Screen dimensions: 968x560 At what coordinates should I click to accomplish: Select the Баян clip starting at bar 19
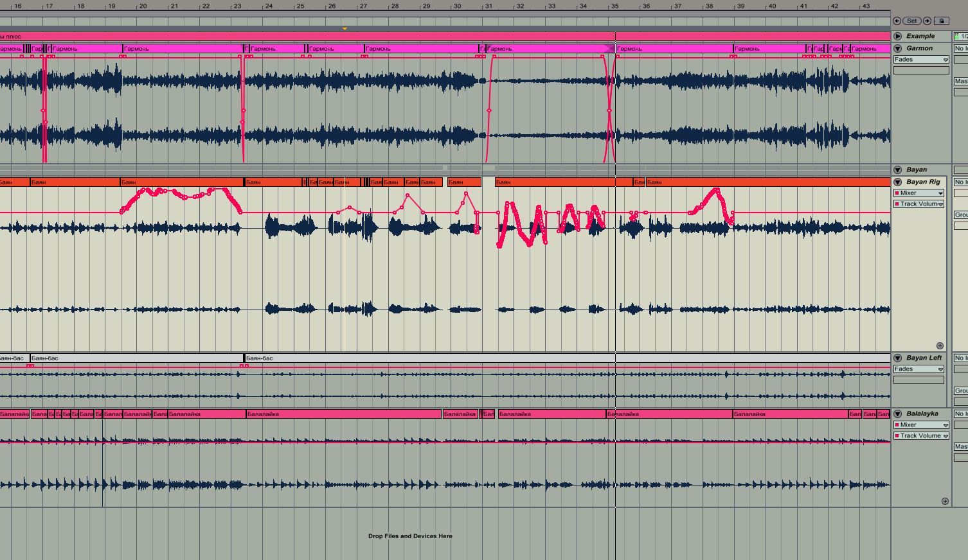click(x=183, y=182)
